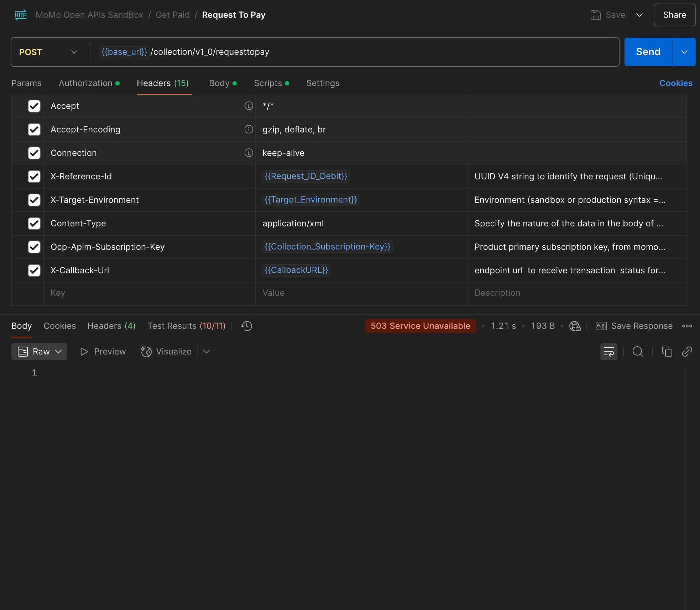700x610 pixels.
Task: Click the HTTP request type icon
Action: pos(21,15)
